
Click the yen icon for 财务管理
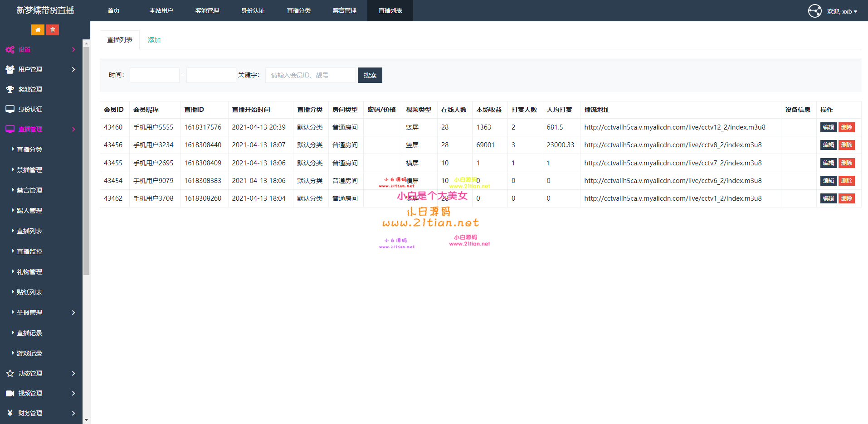10,413
